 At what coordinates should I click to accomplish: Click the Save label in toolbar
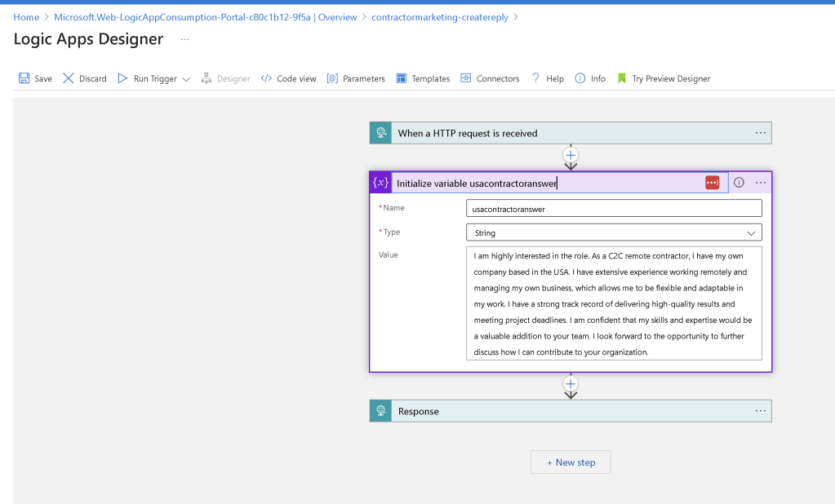click(43, 79)
